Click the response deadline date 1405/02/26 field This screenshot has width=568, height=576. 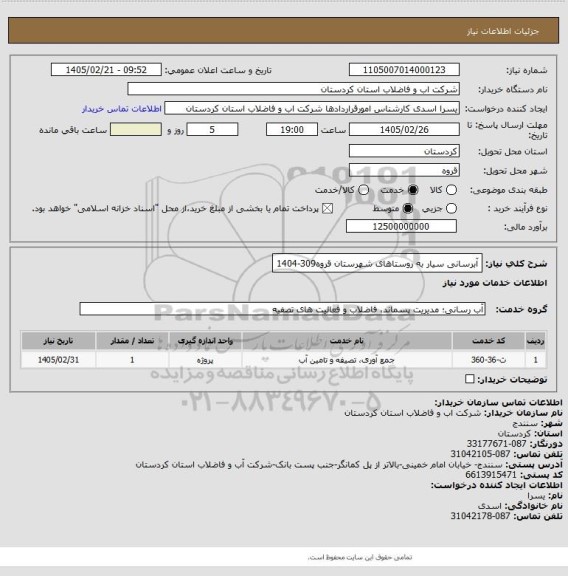(404, 130)
